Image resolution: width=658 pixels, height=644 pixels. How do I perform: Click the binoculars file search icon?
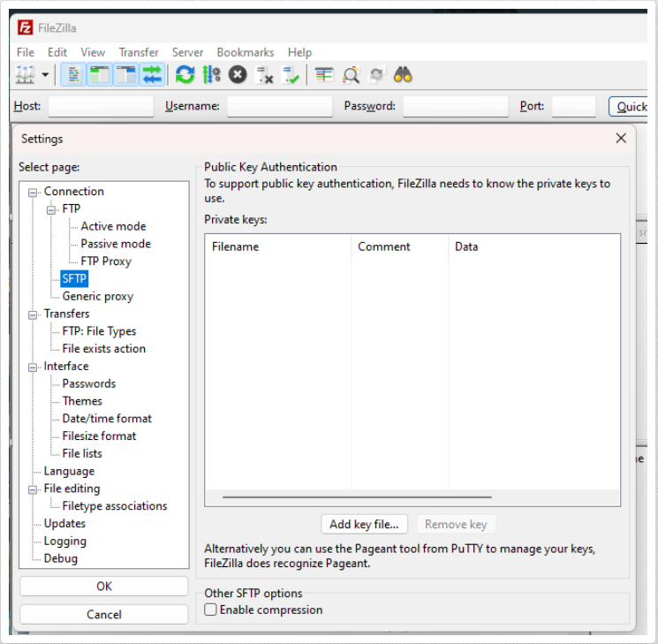[404, 76]
